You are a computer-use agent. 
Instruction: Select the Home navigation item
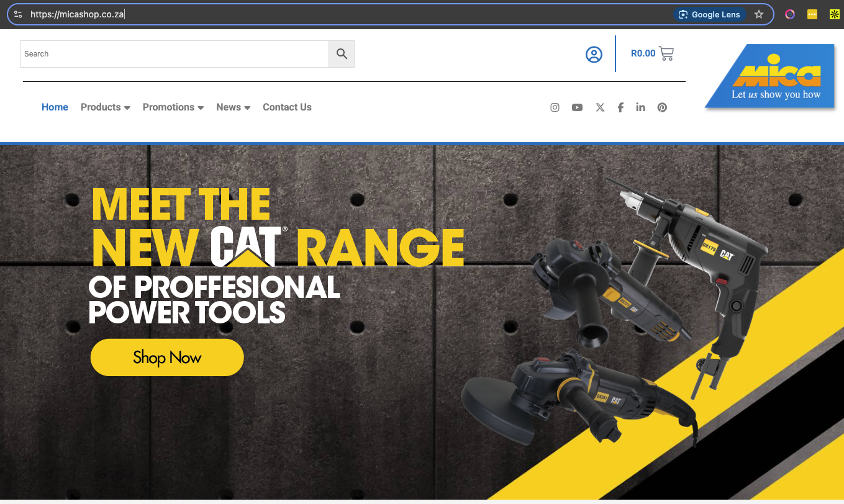tap(55, 107)
